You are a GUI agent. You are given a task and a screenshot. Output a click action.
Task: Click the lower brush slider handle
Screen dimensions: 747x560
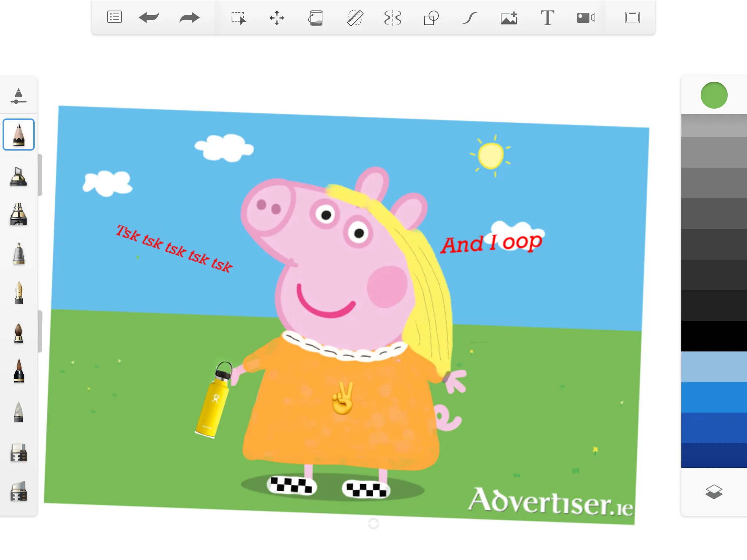[x=40, y=331]
